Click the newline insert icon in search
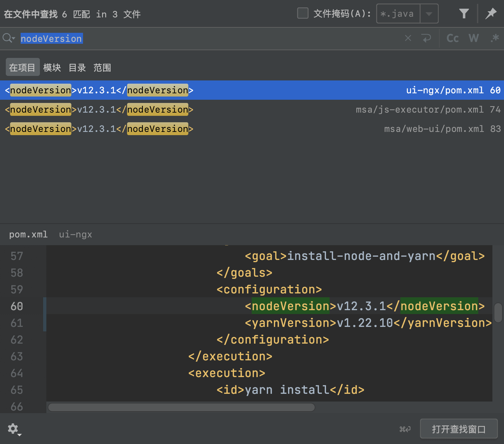 pyautogui.click(x=426, y=38)
